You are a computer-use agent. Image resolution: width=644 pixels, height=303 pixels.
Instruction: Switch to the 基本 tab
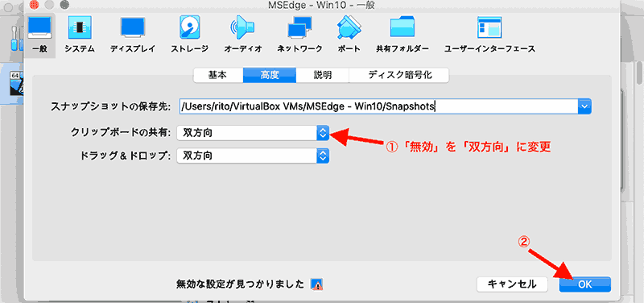point(217,75)
